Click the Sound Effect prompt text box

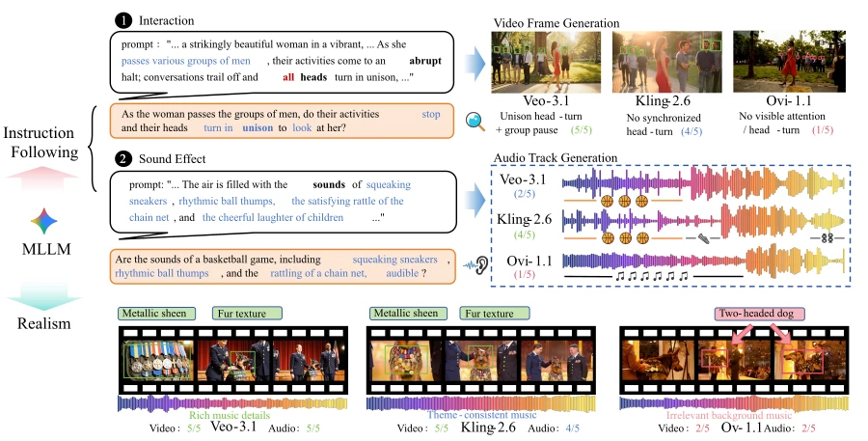pos(284,202)
